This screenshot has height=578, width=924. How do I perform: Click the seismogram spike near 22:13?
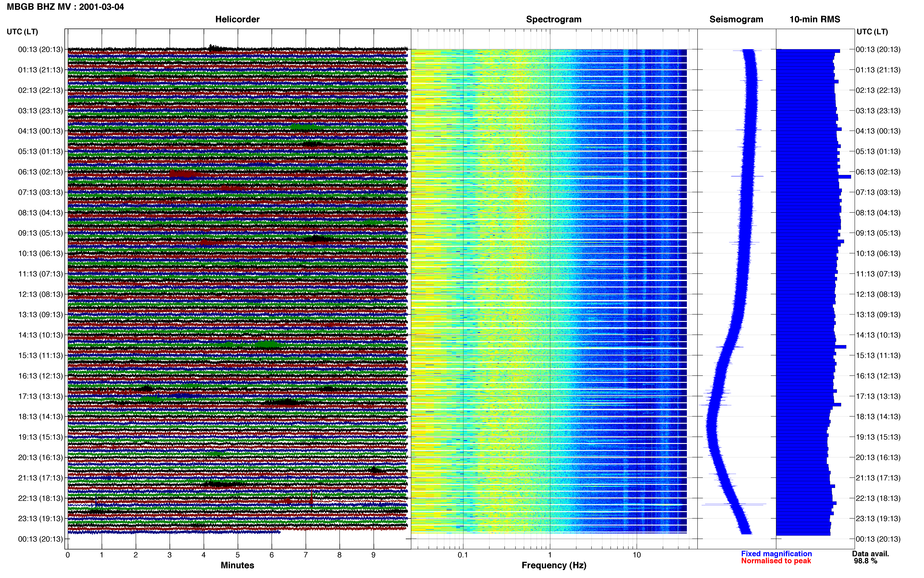click(x=734, y=505)
